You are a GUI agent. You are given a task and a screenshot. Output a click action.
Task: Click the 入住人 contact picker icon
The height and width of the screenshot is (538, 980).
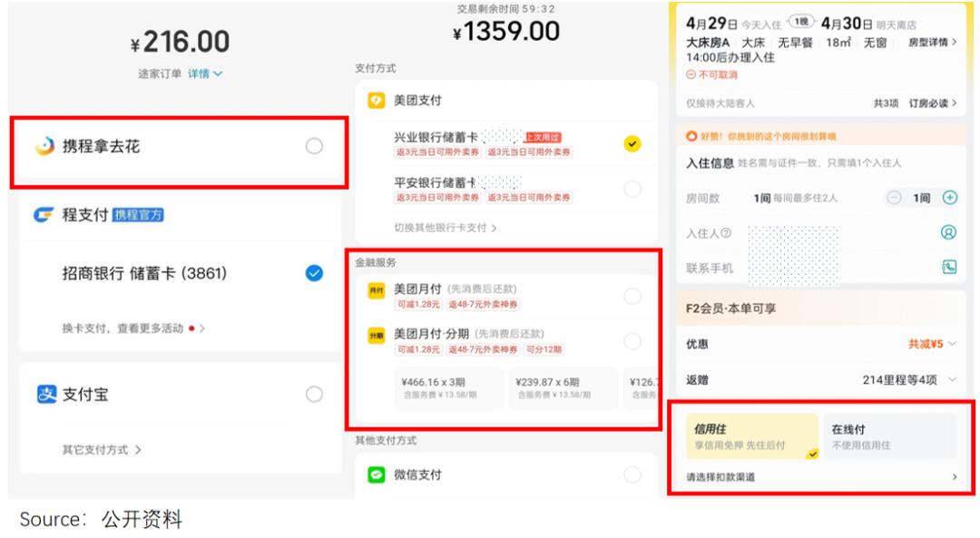(950, 233)
